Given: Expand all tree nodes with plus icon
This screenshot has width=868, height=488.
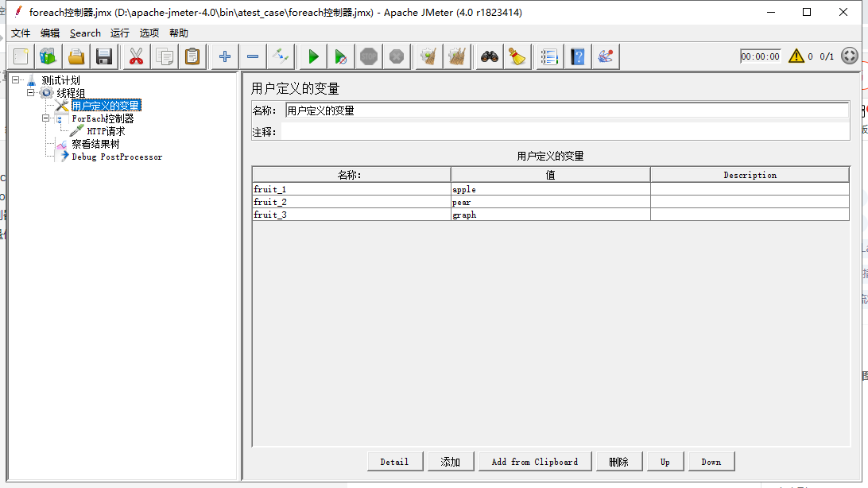Looking at the screenshot, I should (224, 56).
